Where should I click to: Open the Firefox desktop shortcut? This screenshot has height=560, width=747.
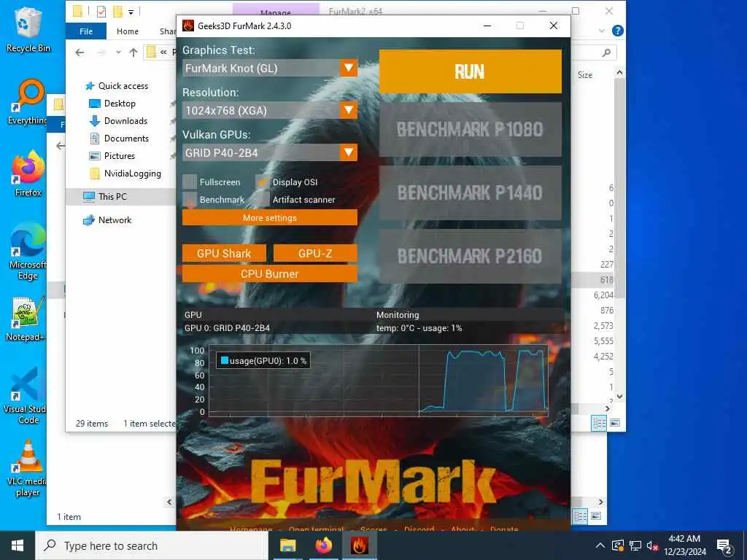(28, 174)
